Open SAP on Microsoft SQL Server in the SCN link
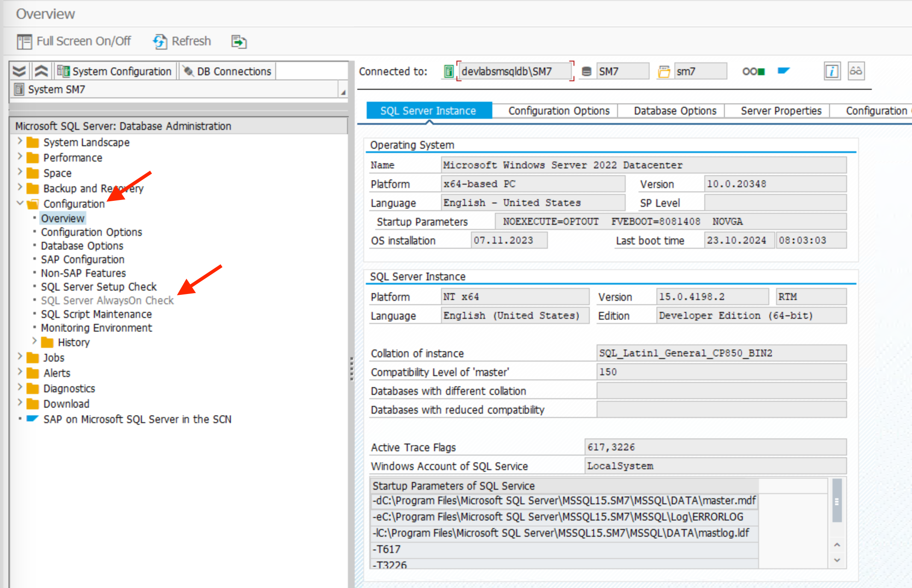912x588 pixels. pos(137,419)
